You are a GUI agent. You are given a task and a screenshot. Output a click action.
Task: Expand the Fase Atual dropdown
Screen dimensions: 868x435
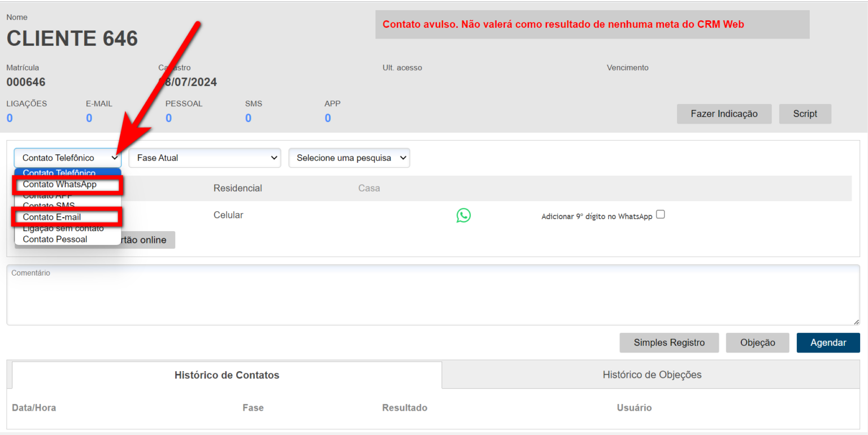coord(205,158)
